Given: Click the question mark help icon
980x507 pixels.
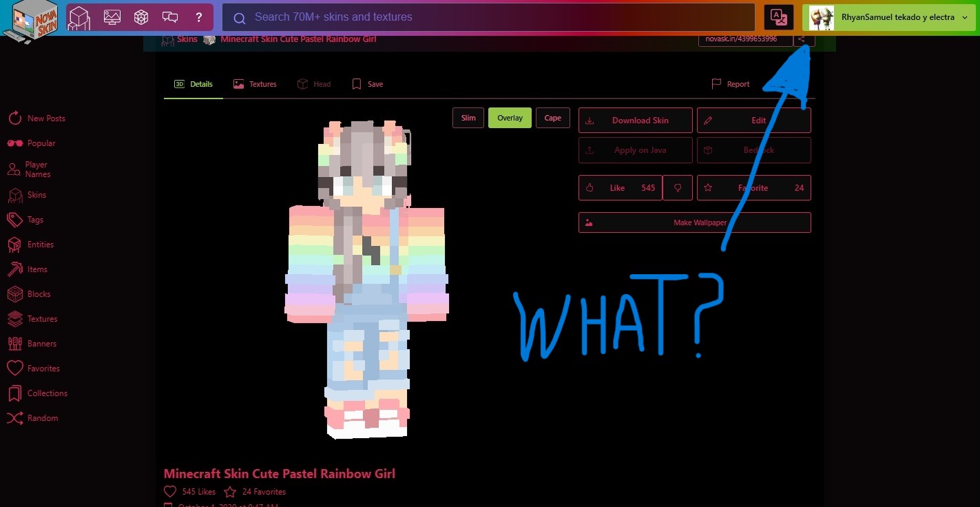Looking at the screenshot, I should (199, 17).
